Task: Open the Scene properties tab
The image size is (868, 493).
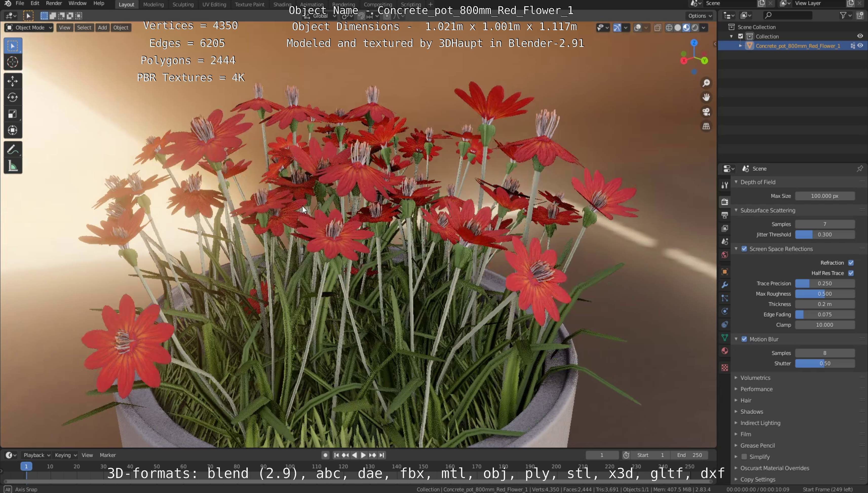Action: tap(724, 241)
